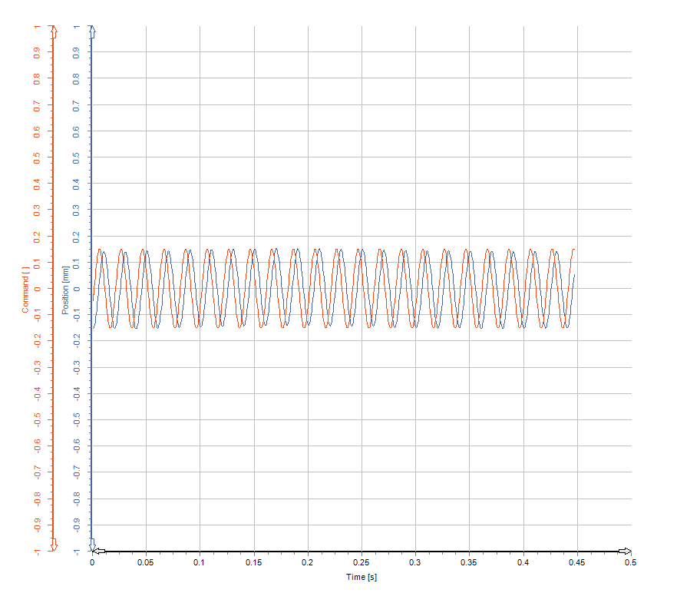Click the orange -0.5 tick on Command axis
This screenshot has height=593, width=700.
37,419
